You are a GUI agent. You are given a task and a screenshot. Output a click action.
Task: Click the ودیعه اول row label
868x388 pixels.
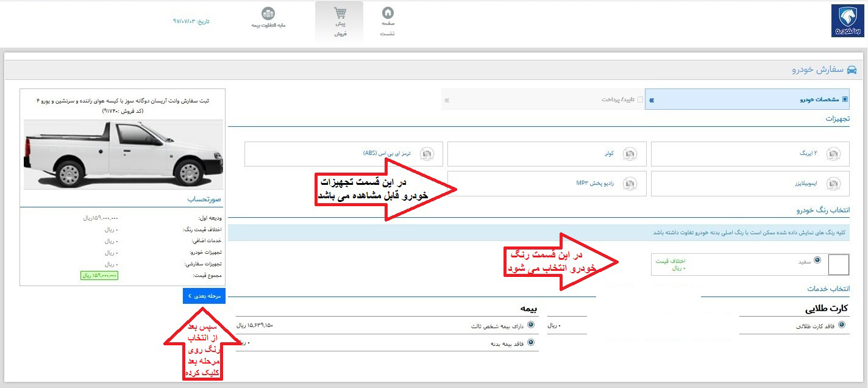coord(210,218)
